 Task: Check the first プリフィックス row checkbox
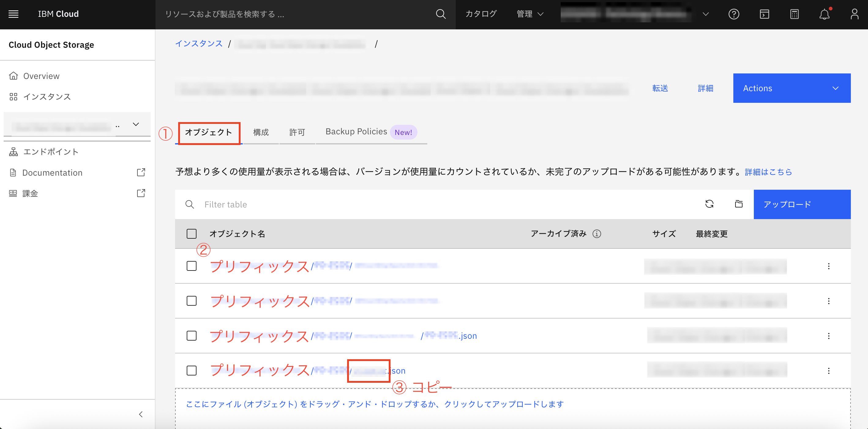click(x=191, y=266)
